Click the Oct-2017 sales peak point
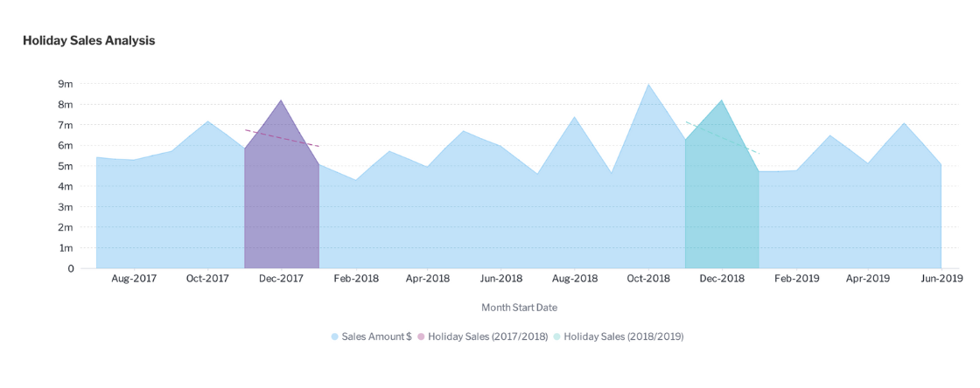The image size is (980, 388). tap(208, 121)
